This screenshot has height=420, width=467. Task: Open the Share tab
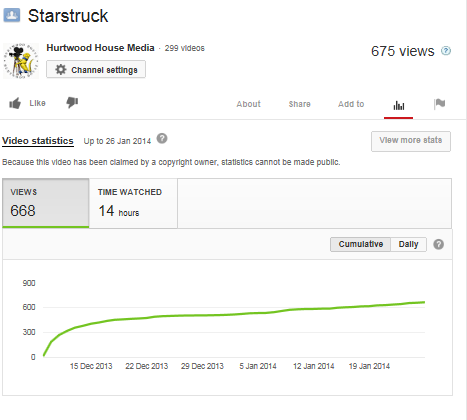(x=300, y=104)
